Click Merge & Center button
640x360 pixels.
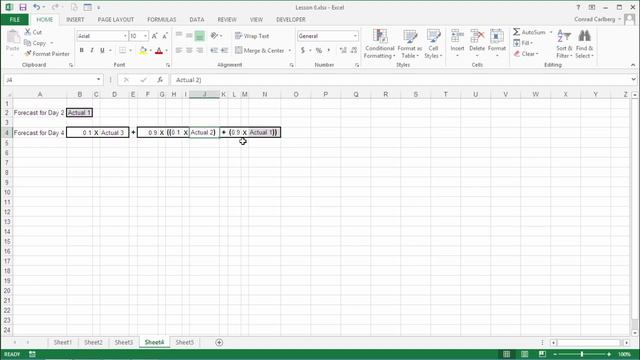(260, 51)
